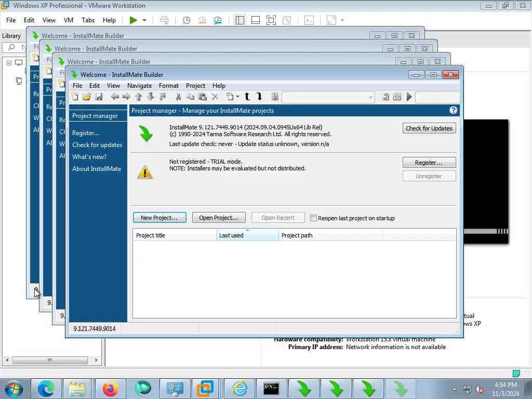Open the InstallMate Format menu
Screen dimensions: 532x399
169,86
